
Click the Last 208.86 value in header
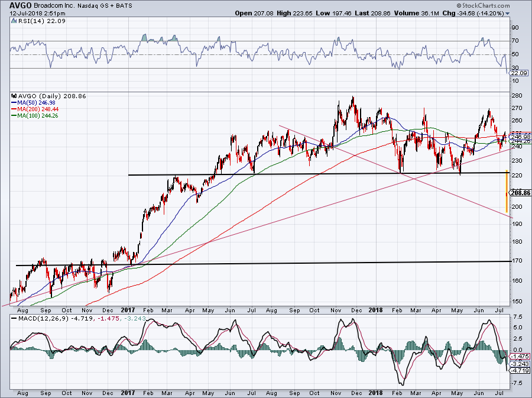[372, 13]
